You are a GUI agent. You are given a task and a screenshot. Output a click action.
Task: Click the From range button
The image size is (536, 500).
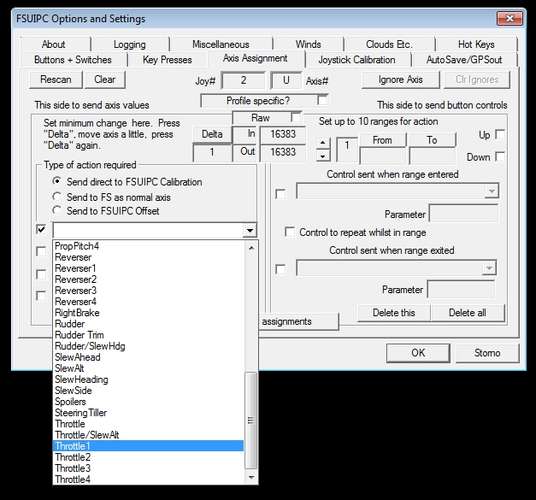coord(382,140)
